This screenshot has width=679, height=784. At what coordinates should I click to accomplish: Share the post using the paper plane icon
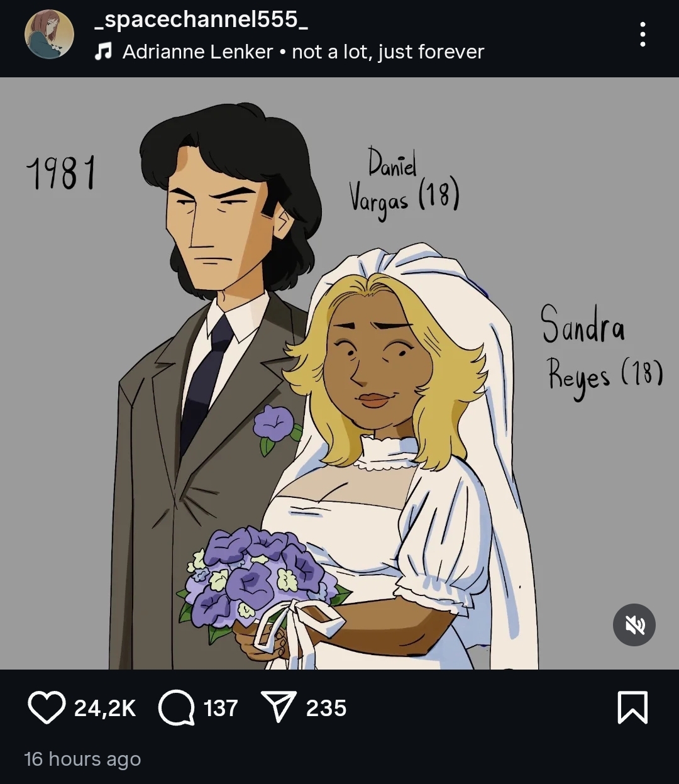pos(278,708)
